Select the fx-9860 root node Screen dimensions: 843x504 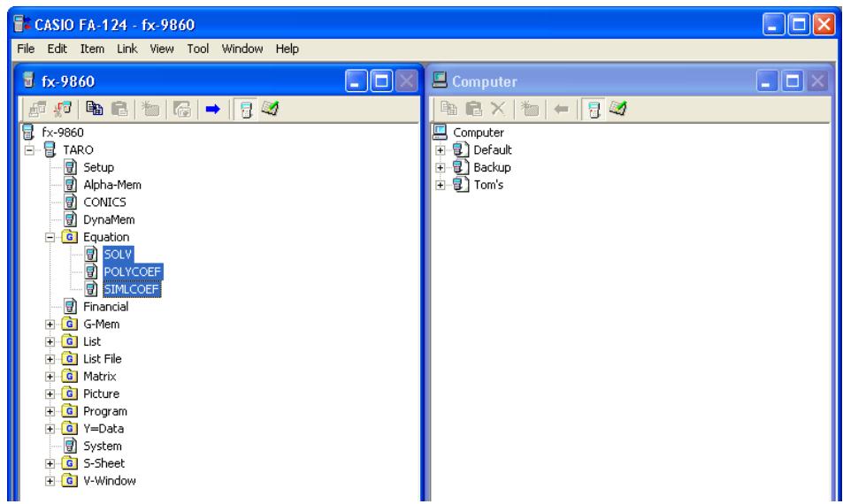point(63,132)
